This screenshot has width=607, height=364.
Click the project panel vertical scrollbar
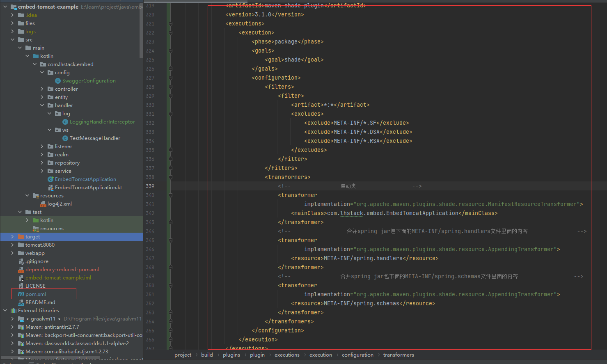[x=141, y=31]
